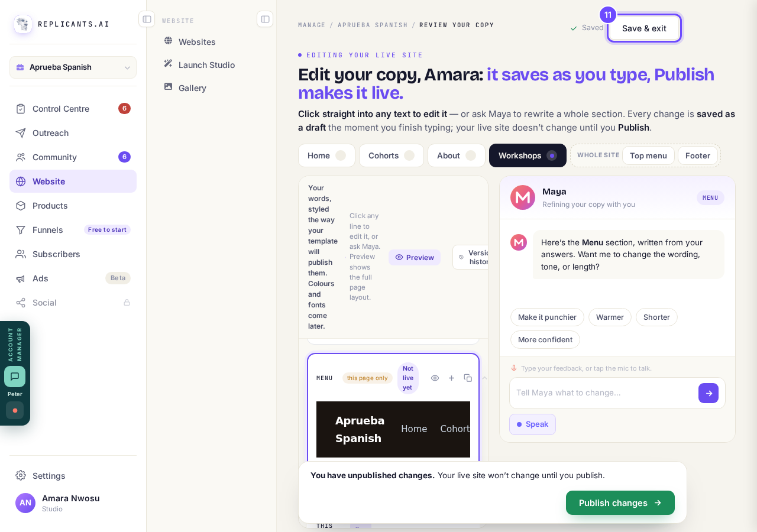This screenshot has height=532, width=757.
Task: Toggle the red record button under Peter
Action: tap(15, 410)
